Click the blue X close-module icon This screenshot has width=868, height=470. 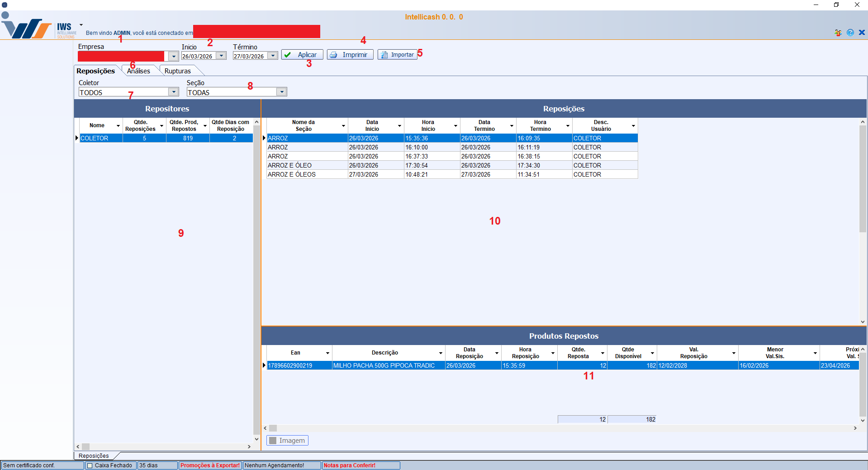pyautogui.click(x=862, y=33)
